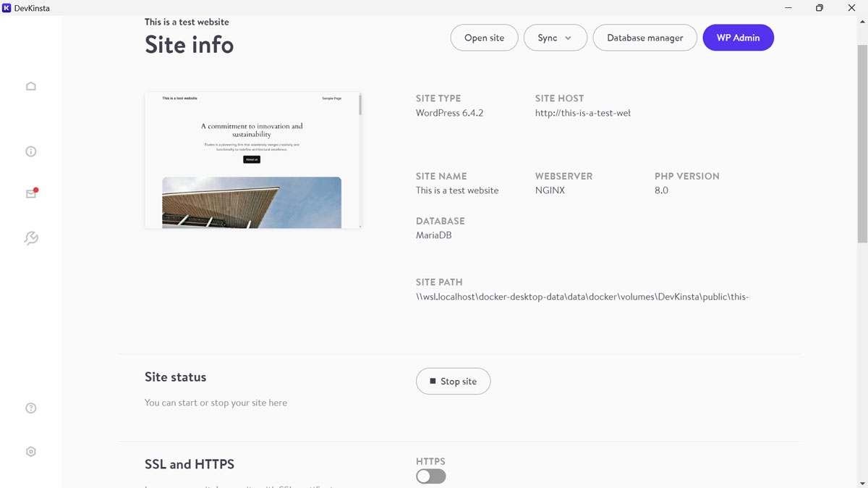Go to the sites home icon in sidebar
This screenshot has height=488, width=868.
tap(30, 86)
